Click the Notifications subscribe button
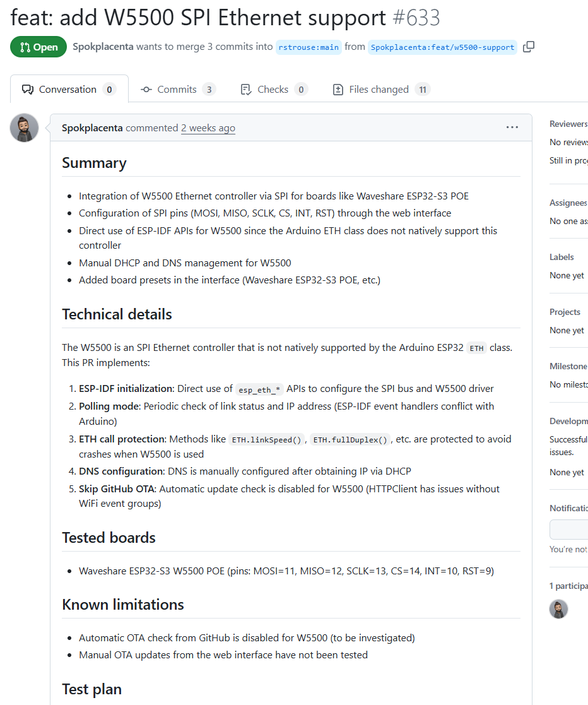 coord(569,529)
